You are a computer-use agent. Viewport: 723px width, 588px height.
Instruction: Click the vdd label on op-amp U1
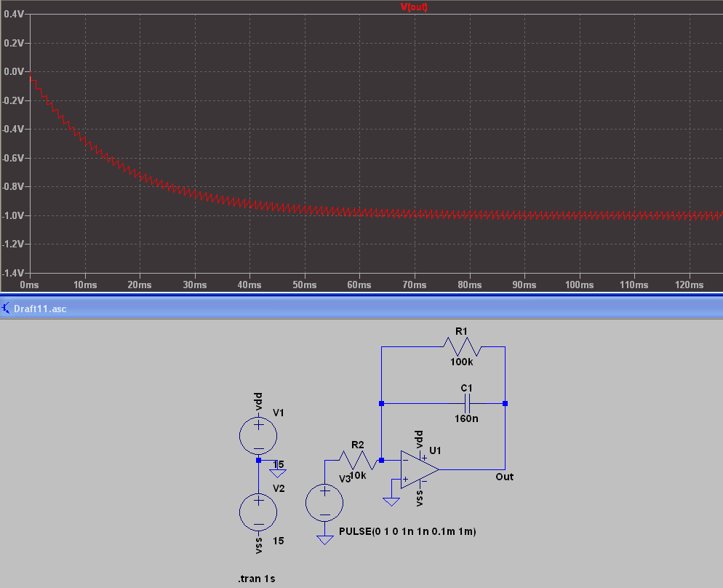point(419,440)
